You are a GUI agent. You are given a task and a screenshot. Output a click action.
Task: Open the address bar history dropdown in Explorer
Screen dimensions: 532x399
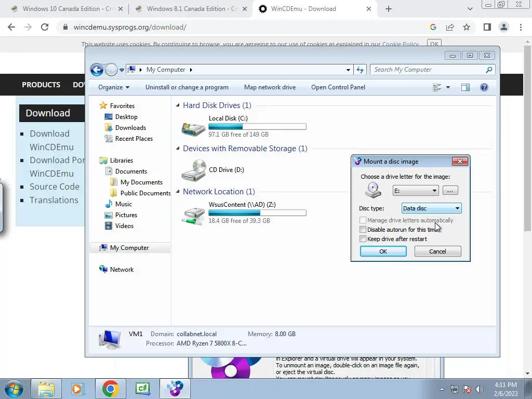pos(348,70)
